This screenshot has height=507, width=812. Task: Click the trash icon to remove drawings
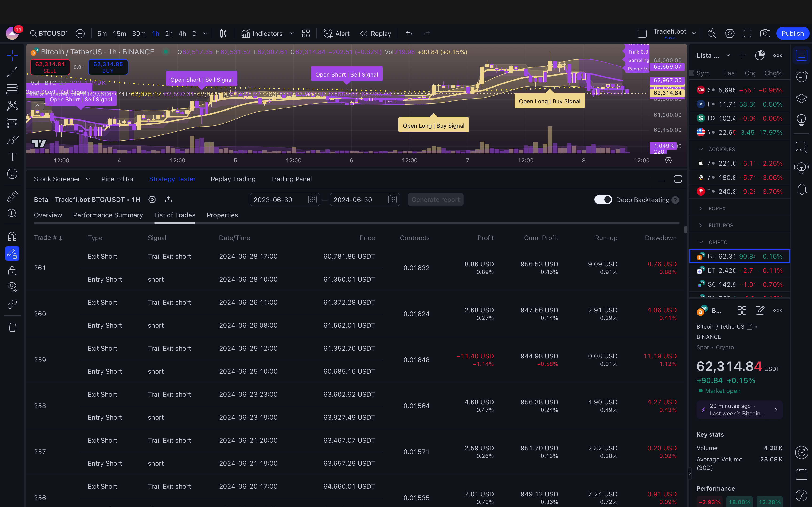pyautogui.click(x=12, y=327)
